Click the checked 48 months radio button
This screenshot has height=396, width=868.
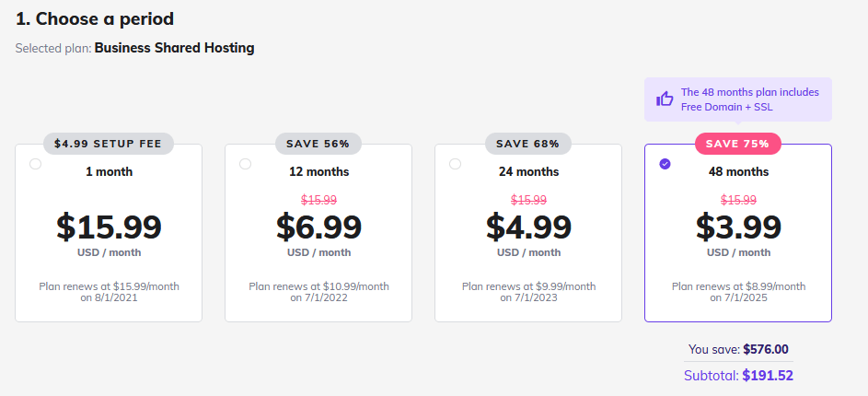(x=665, y=164)
